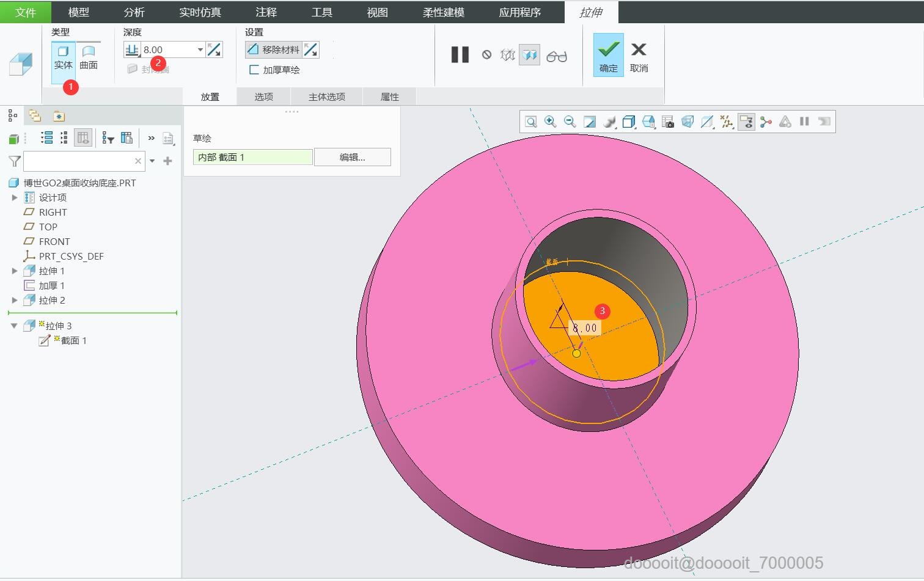The height and width of the screenshot is (581, 924).
Task: Select the 曲面 surface type
Action: [89, 57]
